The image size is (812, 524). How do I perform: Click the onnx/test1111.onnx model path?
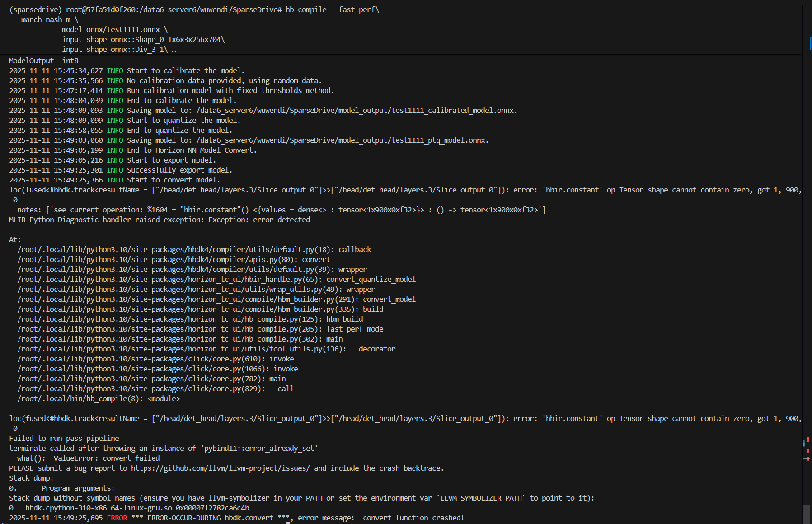tap(123, 29)
